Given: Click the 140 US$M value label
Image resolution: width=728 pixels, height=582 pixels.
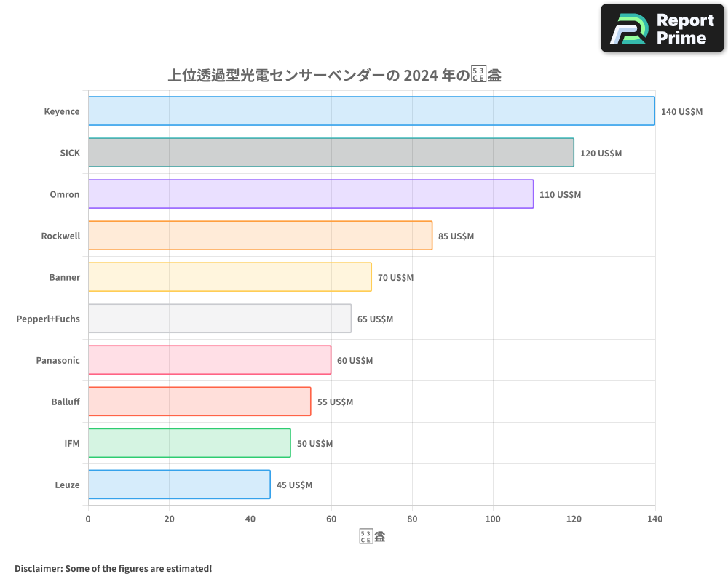Looking at the screenshot, I should pyautogui.click(x=682, y=111).
